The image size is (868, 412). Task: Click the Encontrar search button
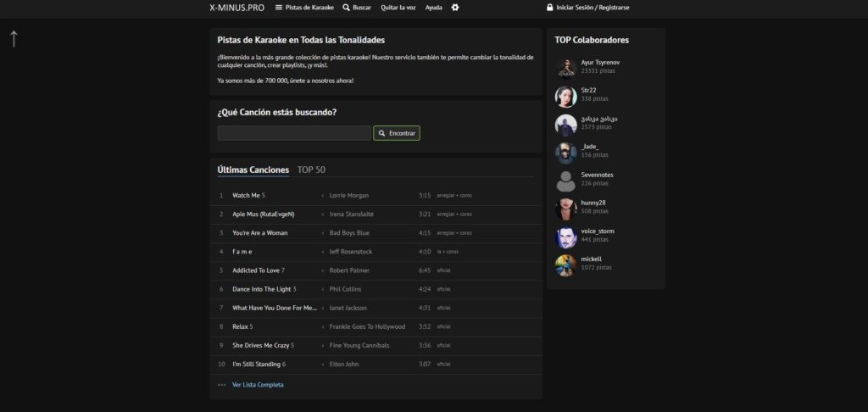(x=397, y=133)
